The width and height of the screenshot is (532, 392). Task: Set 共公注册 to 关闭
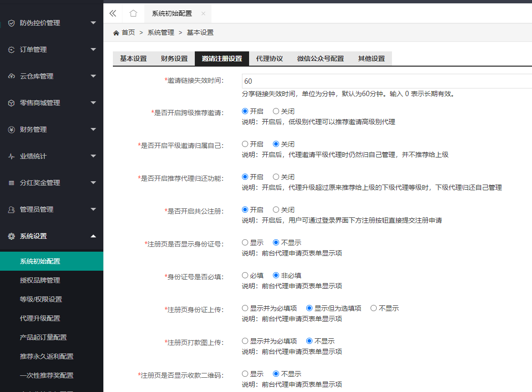[276, 210]
